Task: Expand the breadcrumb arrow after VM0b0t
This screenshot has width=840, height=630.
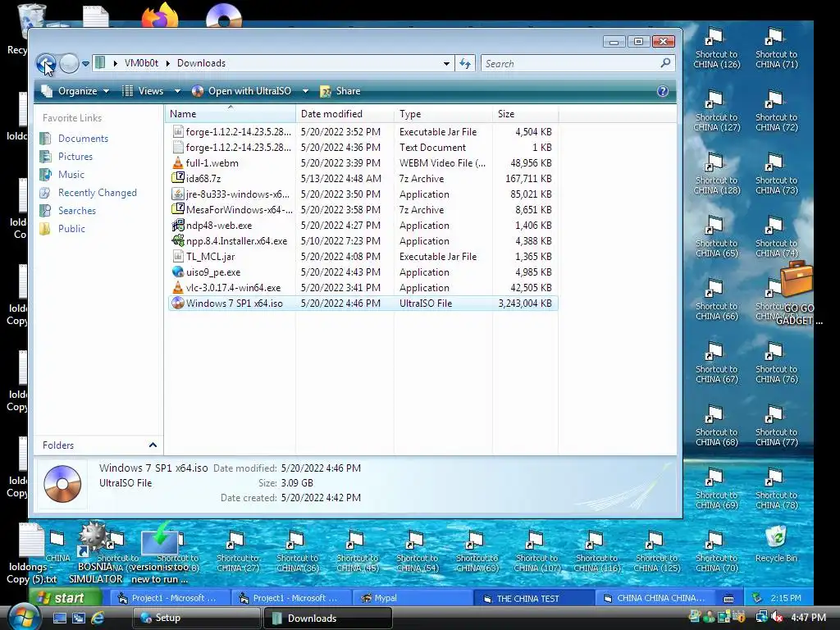Action: pyautogui.click(x=167, y=63)
